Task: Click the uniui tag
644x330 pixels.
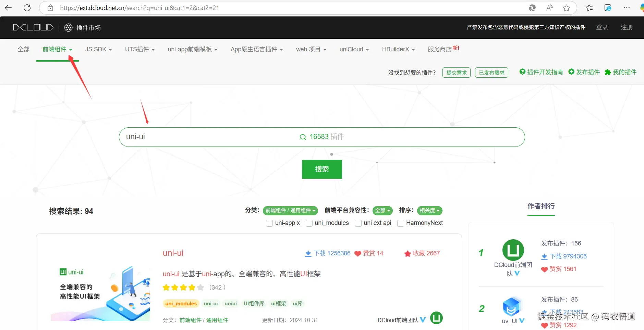Action: tap(231, 304)
